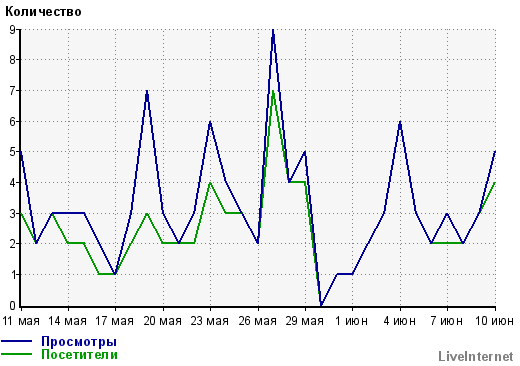The height and width of the screenshot is (366, 520).
Task: Click the LiveInternet watermark text
Action: coord(475,356)
